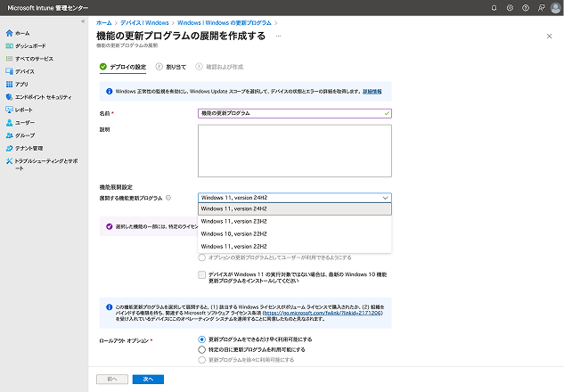Choose Windows 11, version 23H2 option
The image size is (564, 392).
click(x=295, y=221)
